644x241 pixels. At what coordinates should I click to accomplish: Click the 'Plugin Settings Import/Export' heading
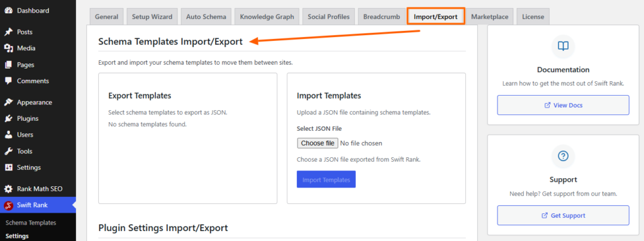click(x=163, y=228)
